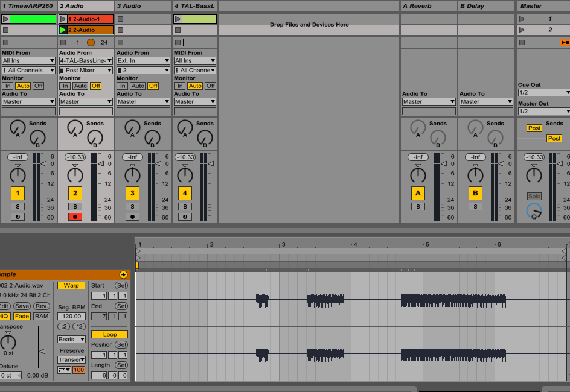
Task: Select 1 TimewARP260 track header
Action: 28,6
